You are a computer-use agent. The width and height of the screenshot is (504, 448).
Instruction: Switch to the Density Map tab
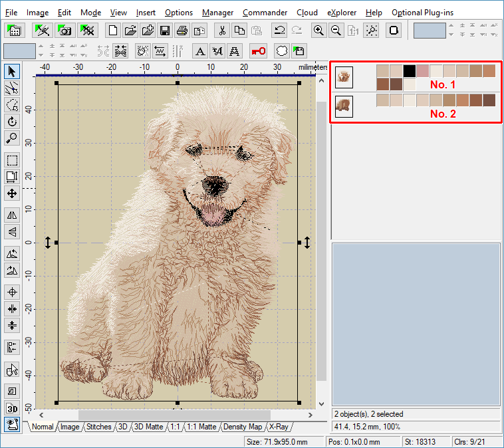[x=242, y=427]
